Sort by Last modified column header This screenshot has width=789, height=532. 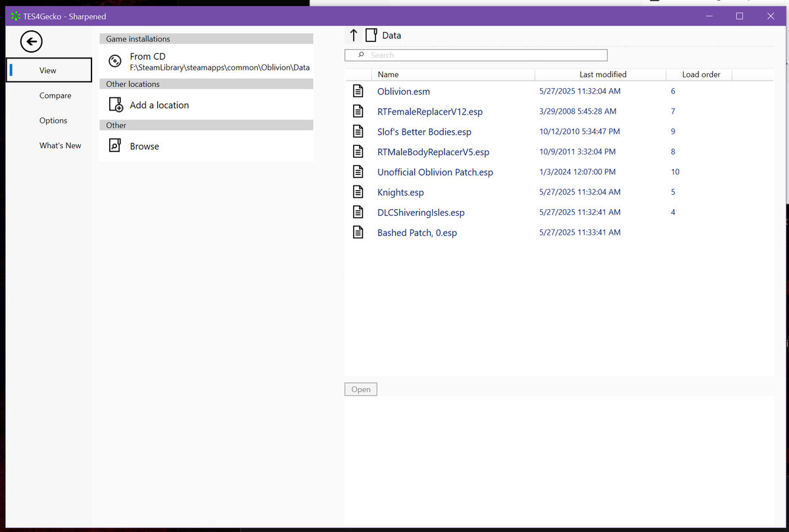[602, 74]
